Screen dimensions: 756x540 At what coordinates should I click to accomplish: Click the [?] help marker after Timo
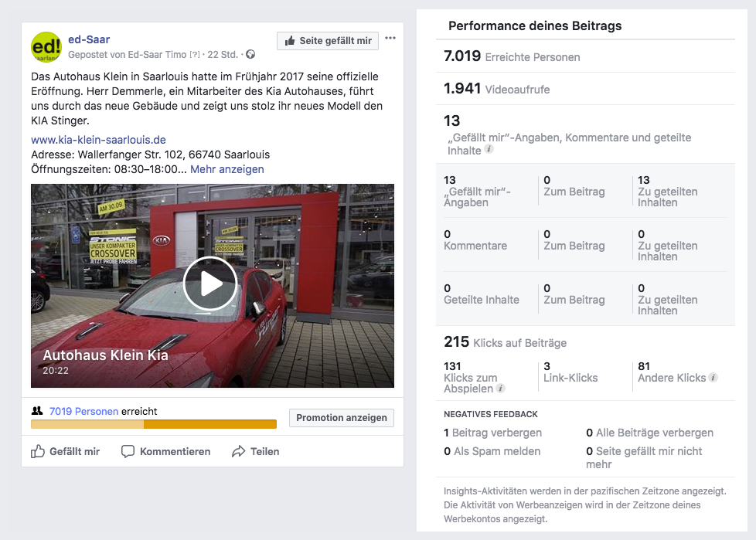pyautogui.click(x=194, y=55)
